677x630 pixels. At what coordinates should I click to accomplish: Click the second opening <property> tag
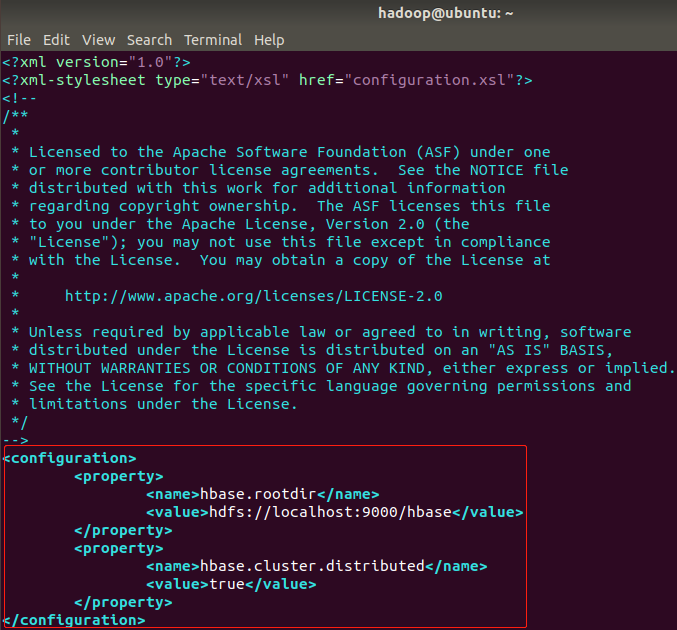(x=119, y=548)
